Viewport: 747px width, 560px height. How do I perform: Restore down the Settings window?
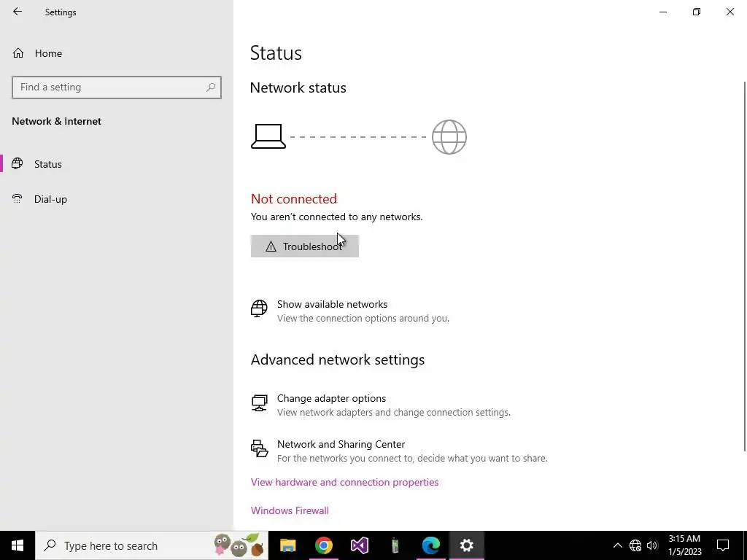[697, 12]
